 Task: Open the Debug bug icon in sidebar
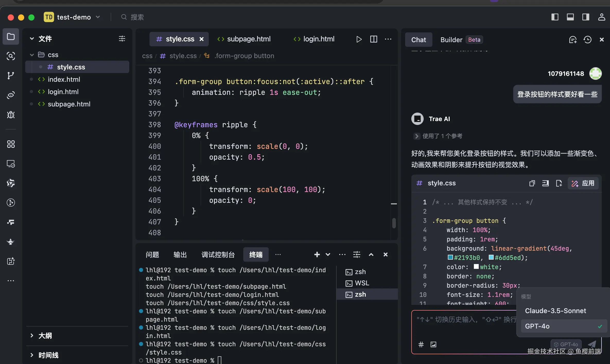[x=11, y=115]
